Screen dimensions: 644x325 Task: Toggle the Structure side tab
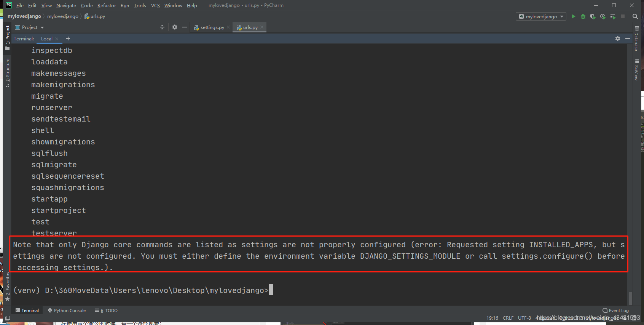[x=8, y=73]
